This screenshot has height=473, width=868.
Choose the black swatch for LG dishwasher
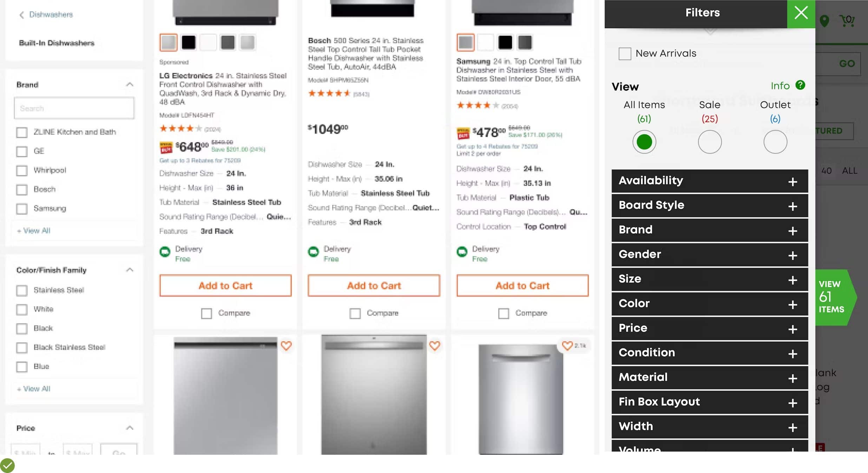189,43
